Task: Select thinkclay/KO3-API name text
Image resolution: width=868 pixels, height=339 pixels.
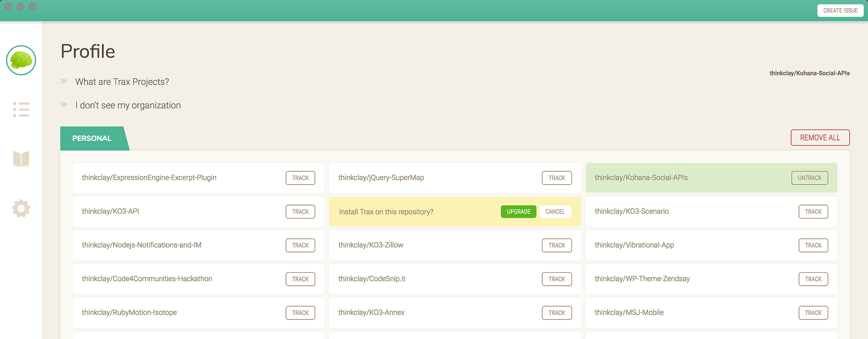Action: point(110,212)
